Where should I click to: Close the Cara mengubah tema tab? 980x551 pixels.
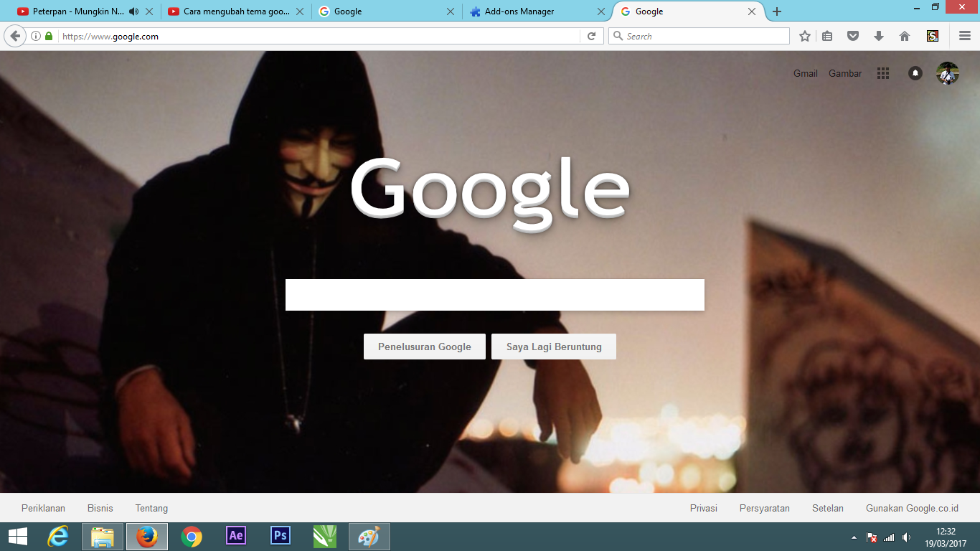[x=300, y=11]
